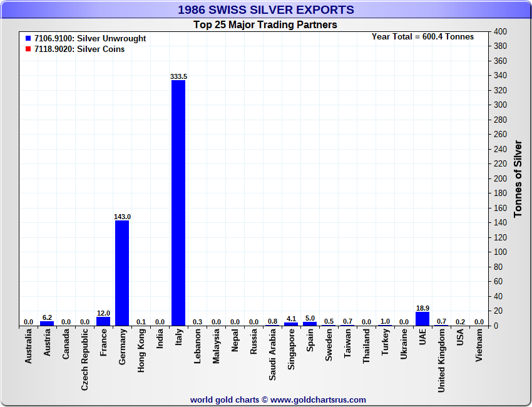The height and width of the screenshot is (407, 532).
Task: Click the India axis label
Action: tap(160, 338)
